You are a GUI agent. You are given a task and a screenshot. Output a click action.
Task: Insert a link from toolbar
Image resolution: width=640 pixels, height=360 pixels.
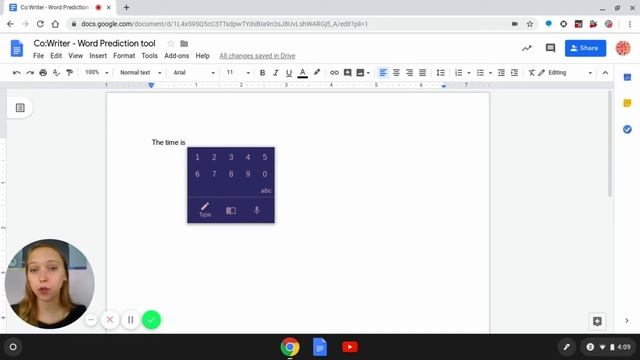point(334,73)
